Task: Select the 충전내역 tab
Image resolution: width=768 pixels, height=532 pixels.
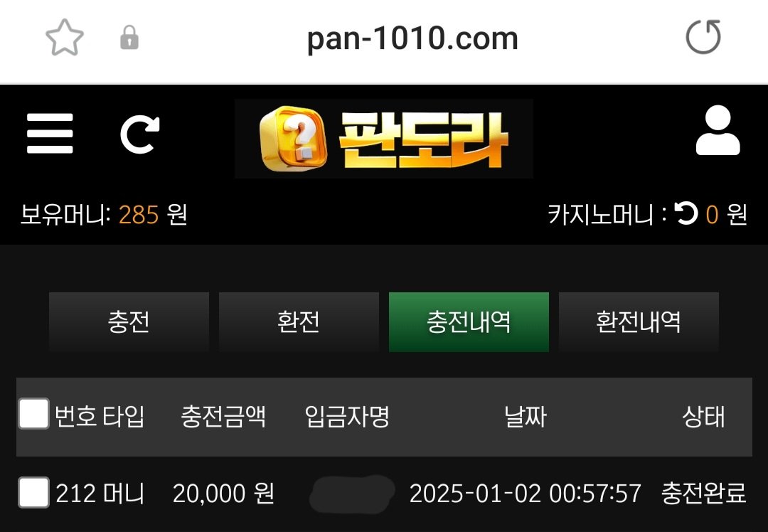Action: 469,322
